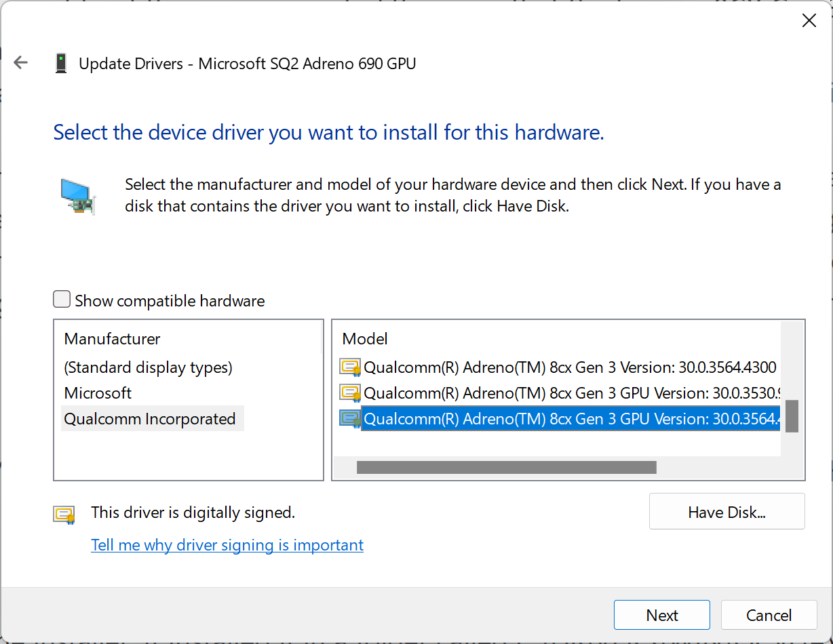Click the signed-driver icon beside the 30.0.3530 GPU model
Screen dimensions: 833x644
click(x=350, y=393)
